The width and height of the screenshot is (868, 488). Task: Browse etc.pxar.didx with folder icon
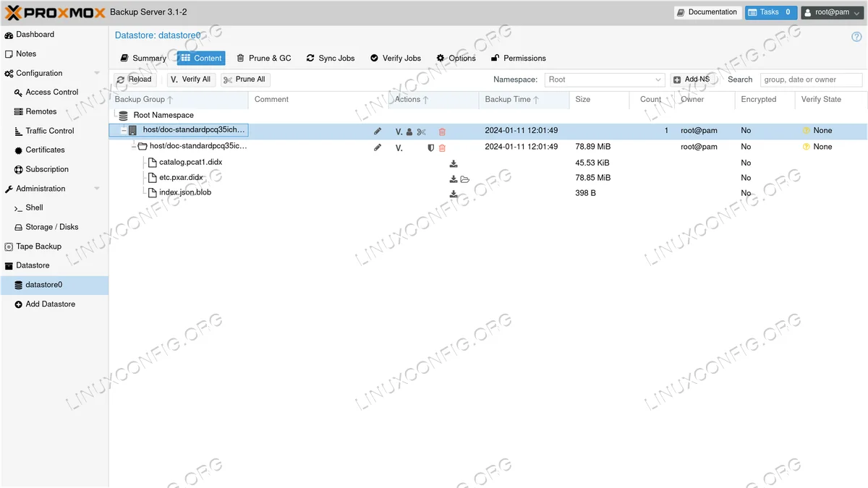click(x=465, y=179)
